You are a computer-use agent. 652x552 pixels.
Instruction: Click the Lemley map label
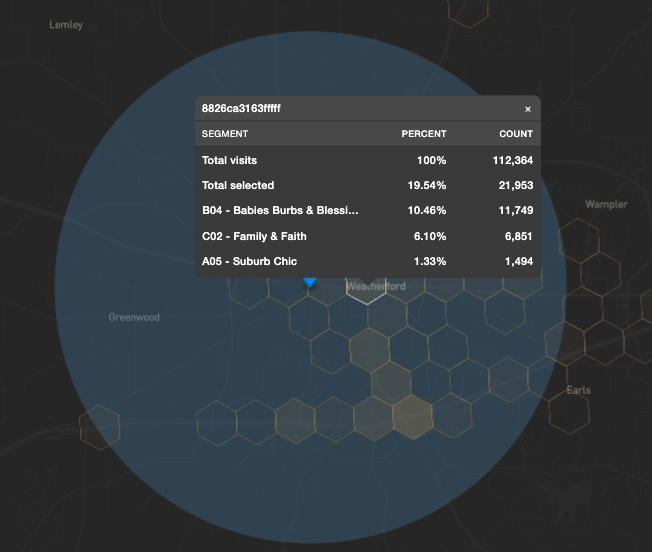pyautogui.click(x=66, y=25)
